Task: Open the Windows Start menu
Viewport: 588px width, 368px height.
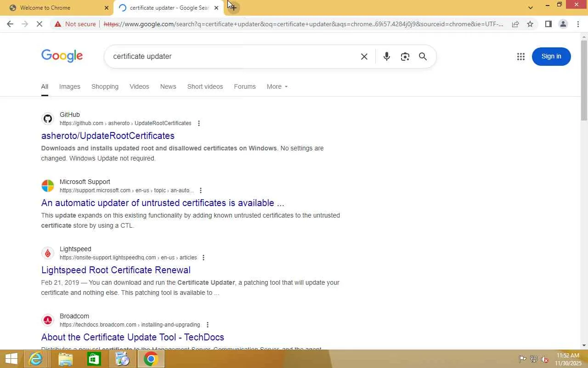Action: 11,359
